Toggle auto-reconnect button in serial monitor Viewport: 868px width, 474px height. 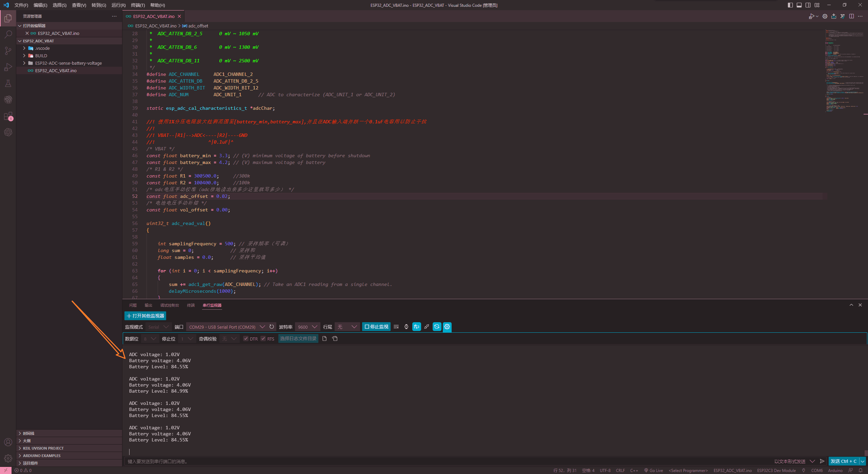coord(437,327)
